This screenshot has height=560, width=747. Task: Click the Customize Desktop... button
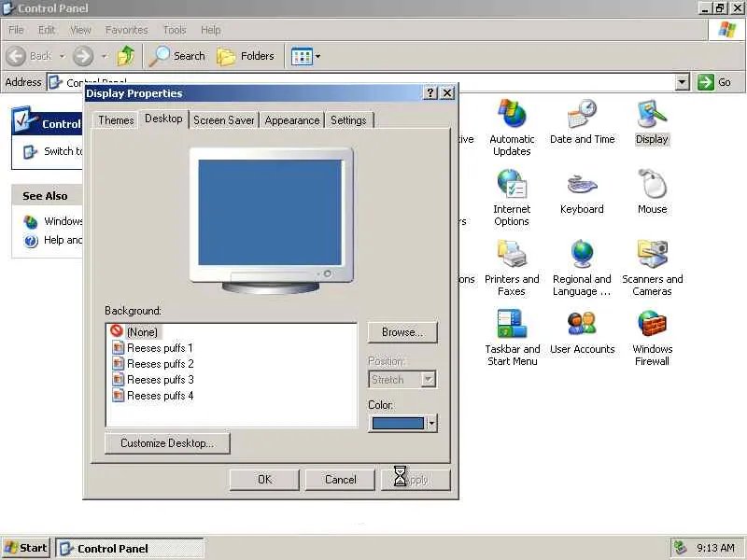[x=167, y=442]
